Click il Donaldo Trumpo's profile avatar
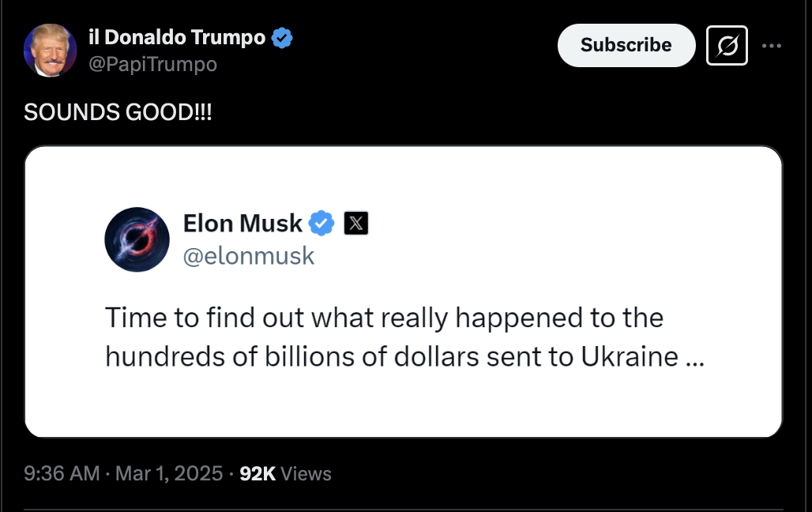Screen dimensions: 812x512 coord(50,50)
